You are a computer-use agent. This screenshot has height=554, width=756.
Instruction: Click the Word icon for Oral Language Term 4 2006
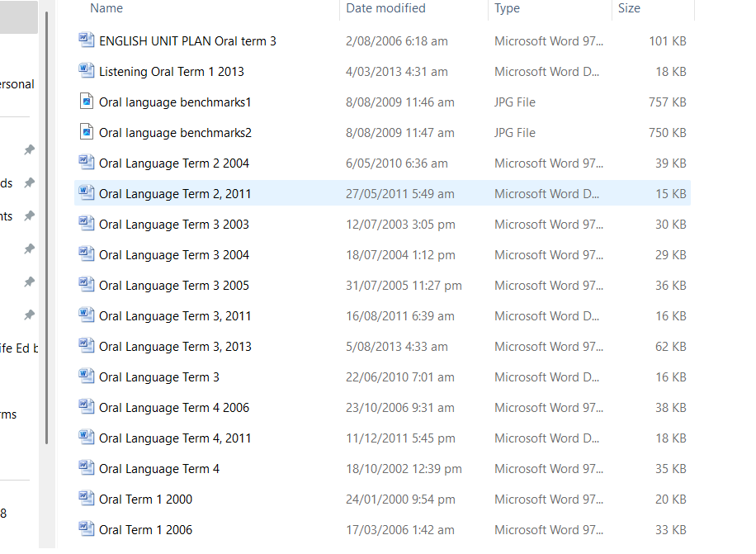click(x=87, y=406)
